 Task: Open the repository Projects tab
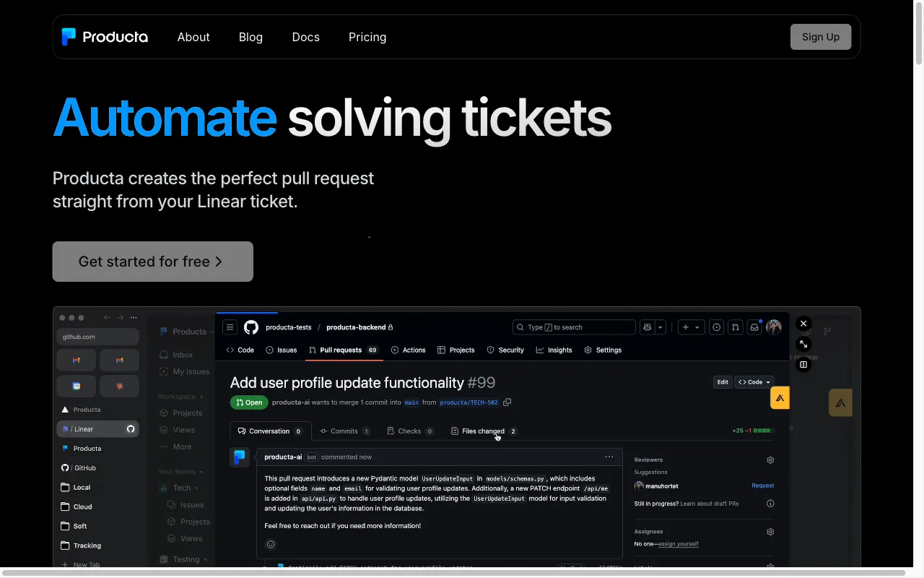456,350
